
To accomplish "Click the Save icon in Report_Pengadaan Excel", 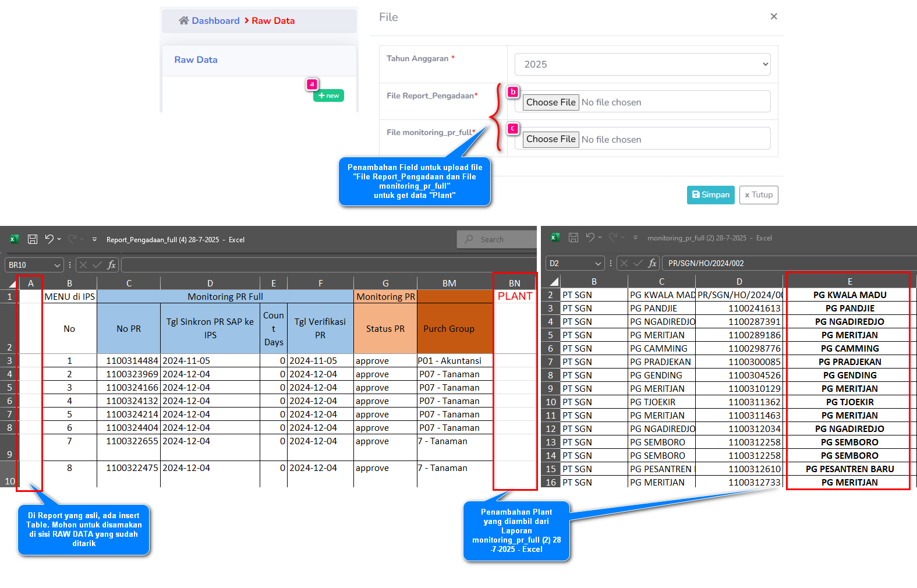I will [33, 239].
